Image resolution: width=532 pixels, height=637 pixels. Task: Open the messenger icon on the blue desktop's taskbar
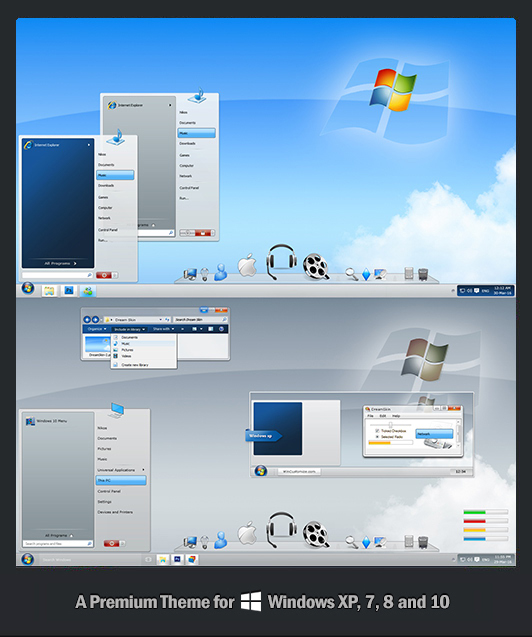tap(88, 291)
